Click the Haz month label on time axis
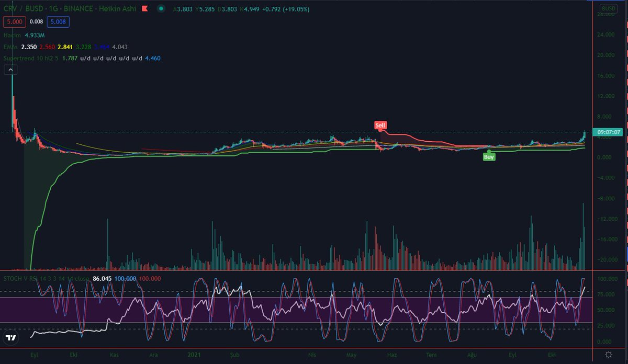This screenshot has width=628, height=364. 391,355
